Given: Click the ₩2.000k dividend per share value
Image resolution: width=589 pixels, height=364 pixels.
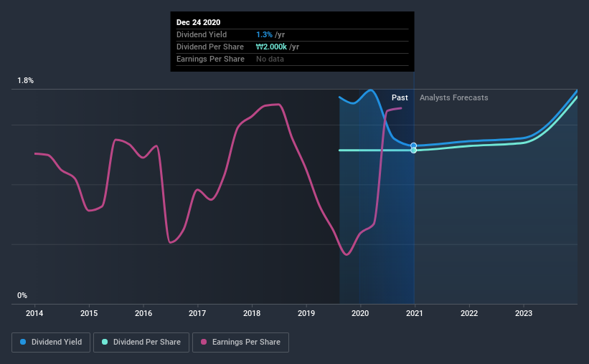Looking at the screenshot, I should coord(271,47).
